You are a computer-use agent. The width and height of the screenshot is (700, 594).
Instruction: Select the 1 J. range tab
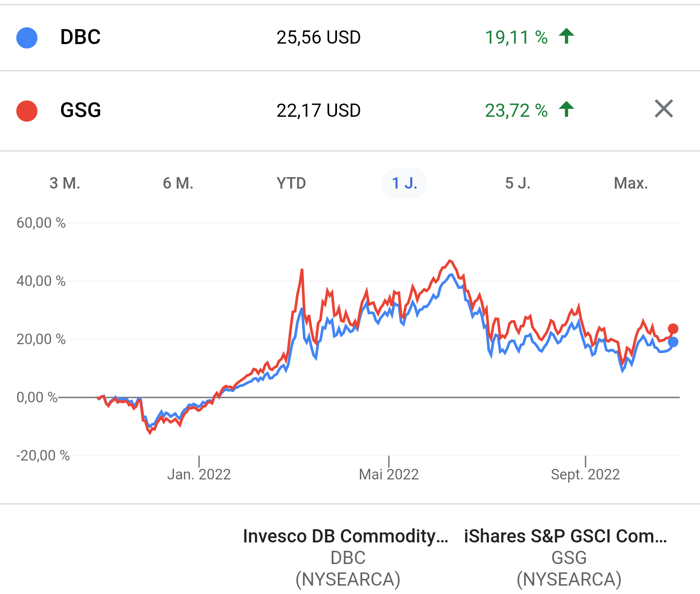point(404,183)
